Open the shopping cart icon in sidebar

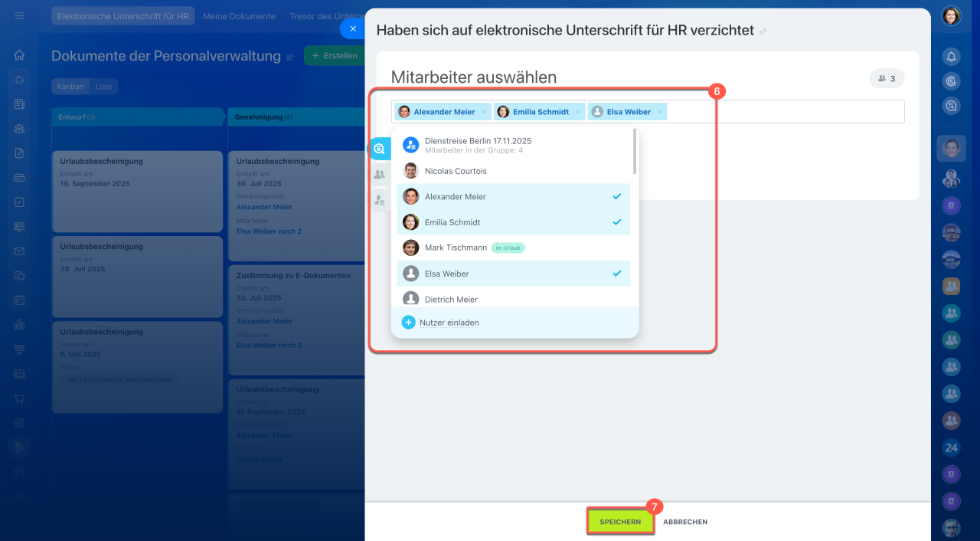[19, 398]
